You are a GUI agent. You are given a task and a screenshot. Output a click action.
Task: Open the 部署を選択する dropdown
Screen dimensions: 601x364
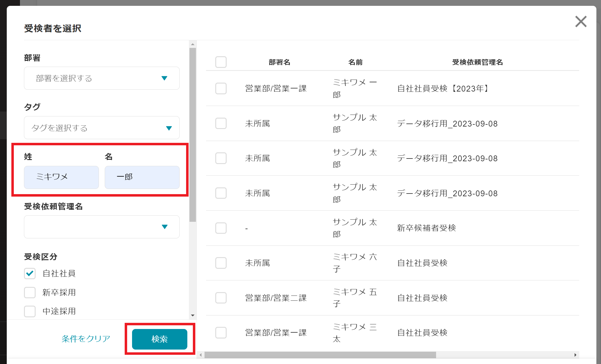tap(101, 78)
